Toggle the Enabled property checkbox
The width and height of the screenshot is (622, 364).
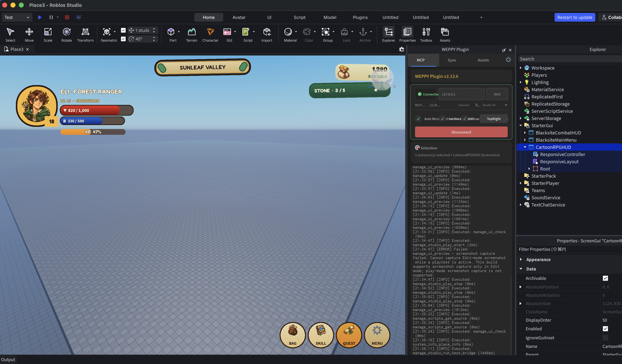(605, 329)
